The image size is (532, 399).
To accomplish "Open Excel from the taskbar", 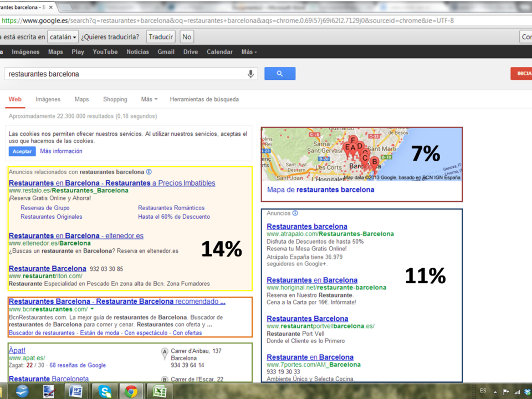I will click(160, 391).
